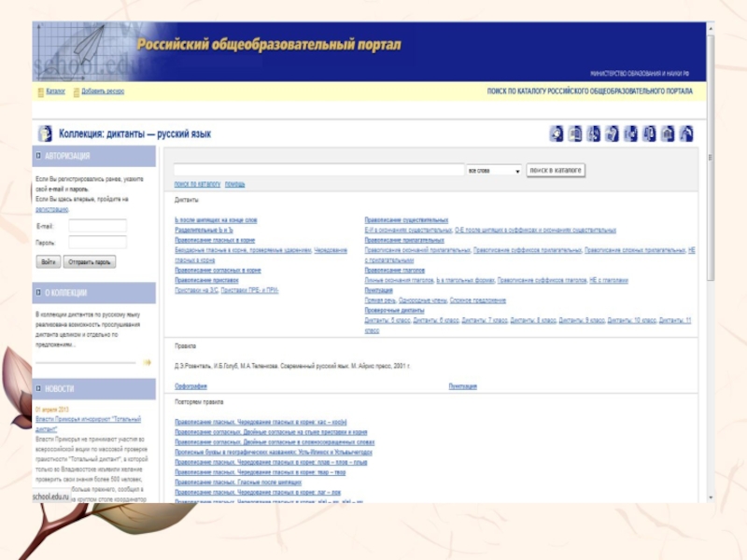Open the 'Орфография' link in the Правила section
Viewport: 747px width, 560px height.
tap(191, 386)
